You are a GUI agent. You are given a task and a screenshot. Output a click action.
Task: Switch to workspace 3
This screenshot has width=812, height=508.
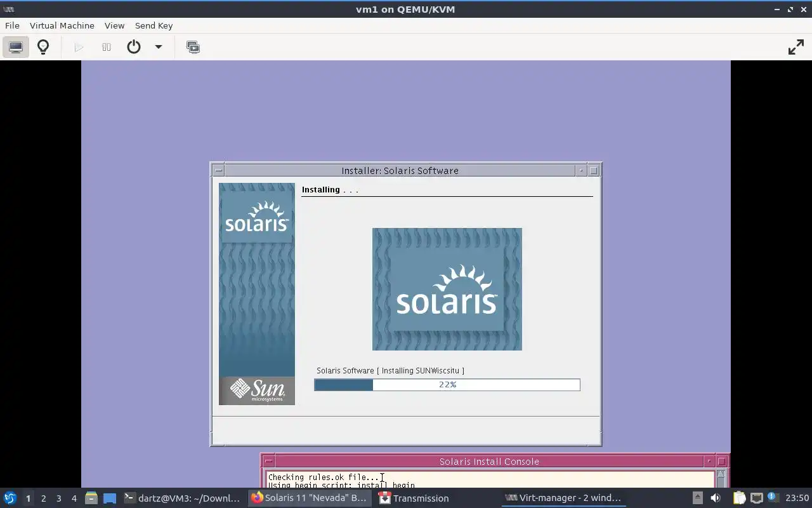click(x=58, y=498)
